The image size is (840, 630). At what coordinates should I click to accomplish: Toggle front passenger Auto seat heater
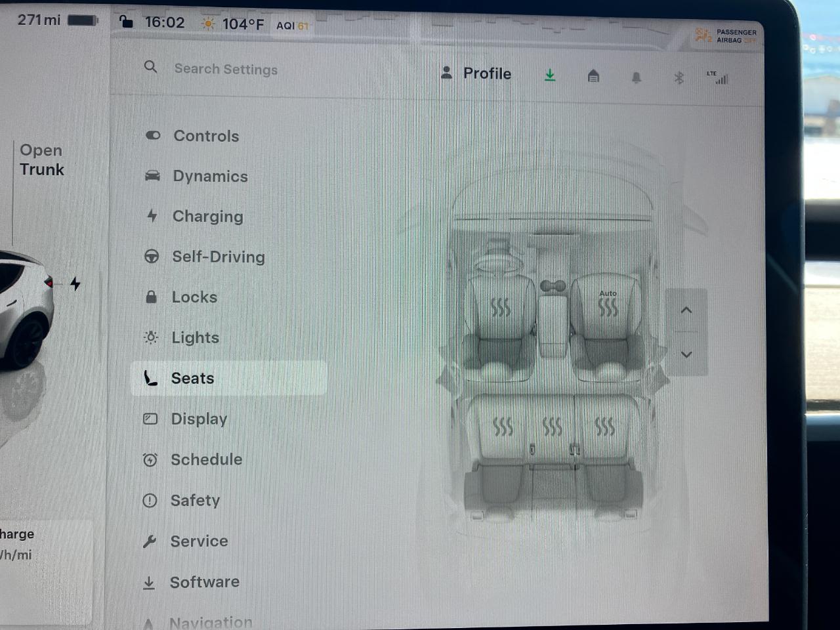click(608, 304)
